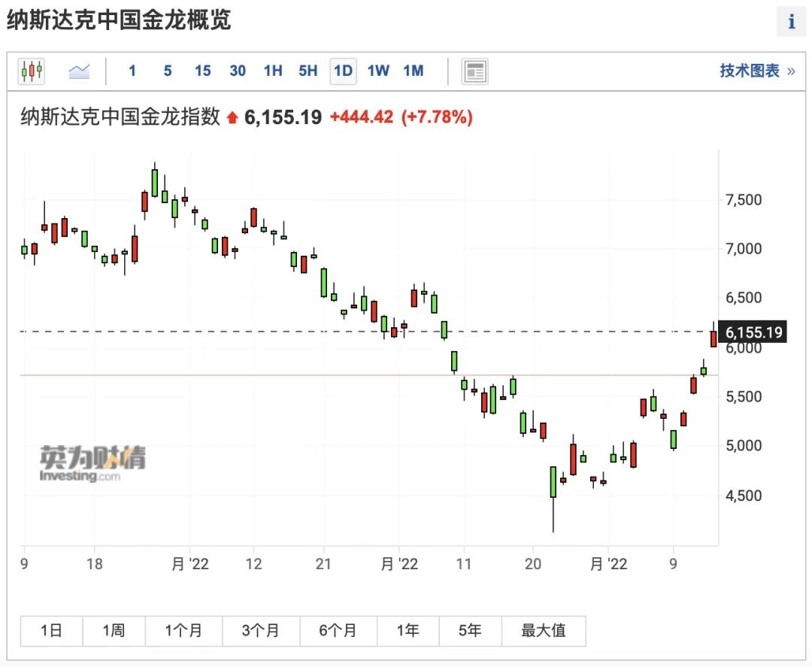
Task: Click the date label 21 on x-axis
Action: tap(323, 564)
